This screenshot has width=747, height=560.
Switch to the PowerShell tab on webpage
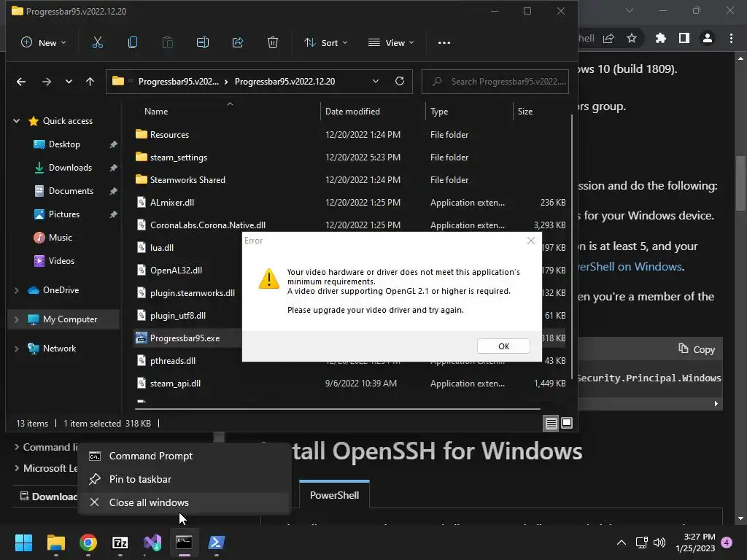(334, 495)
